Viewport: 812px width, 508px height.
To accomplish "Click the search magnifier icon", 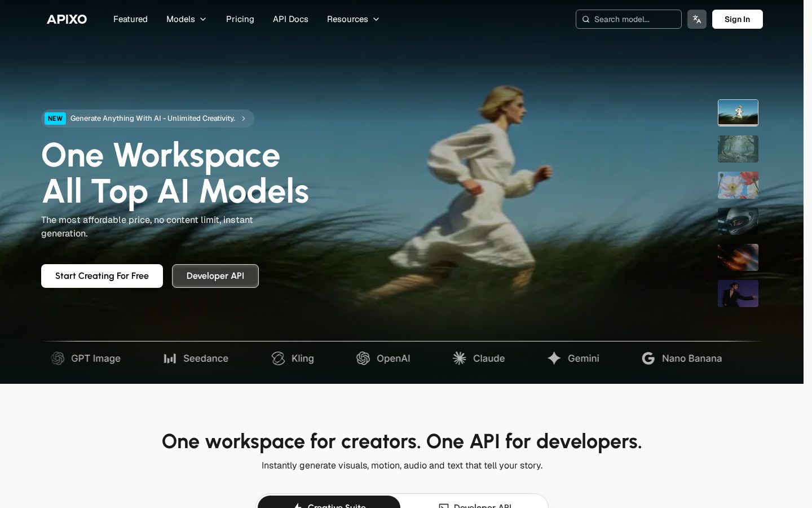I will [586, 19].
